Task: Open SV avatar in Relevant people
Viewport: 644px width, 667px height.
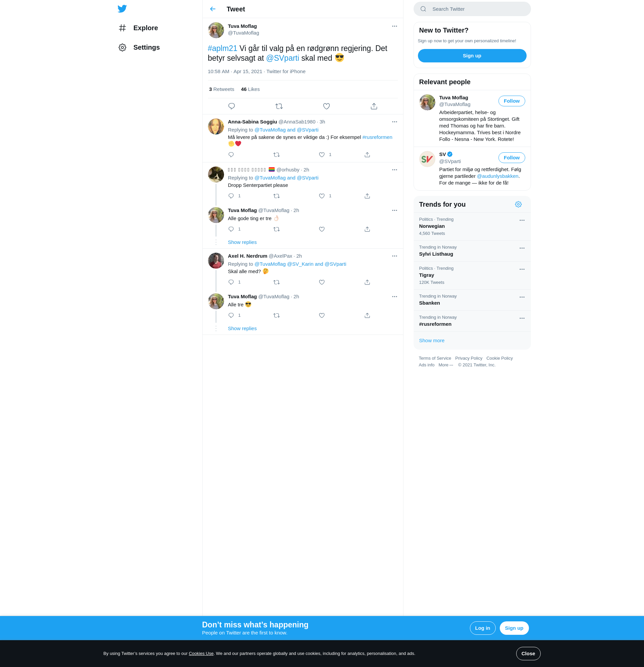Action: coord(427,159)
